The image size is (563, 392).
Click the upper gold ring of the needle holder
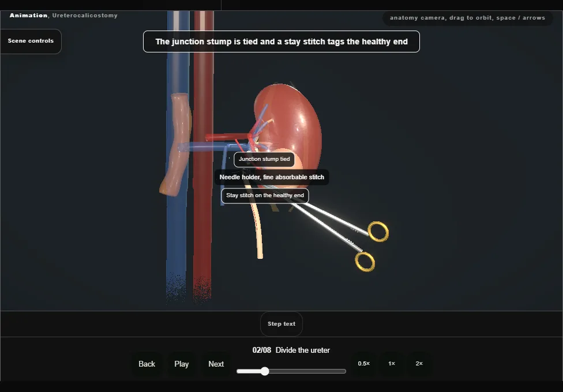click(378, 232)
